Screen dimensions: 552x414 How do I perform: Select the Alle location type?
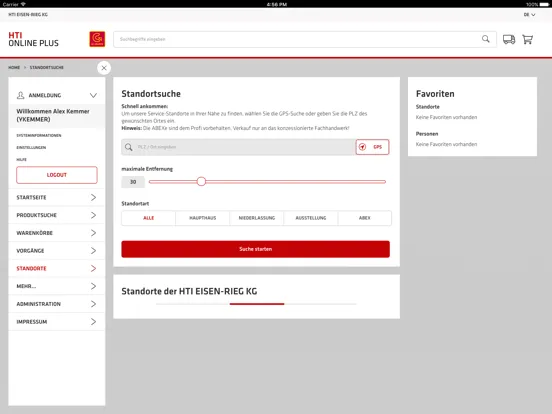pyautogui.click(x=149, y=218)
